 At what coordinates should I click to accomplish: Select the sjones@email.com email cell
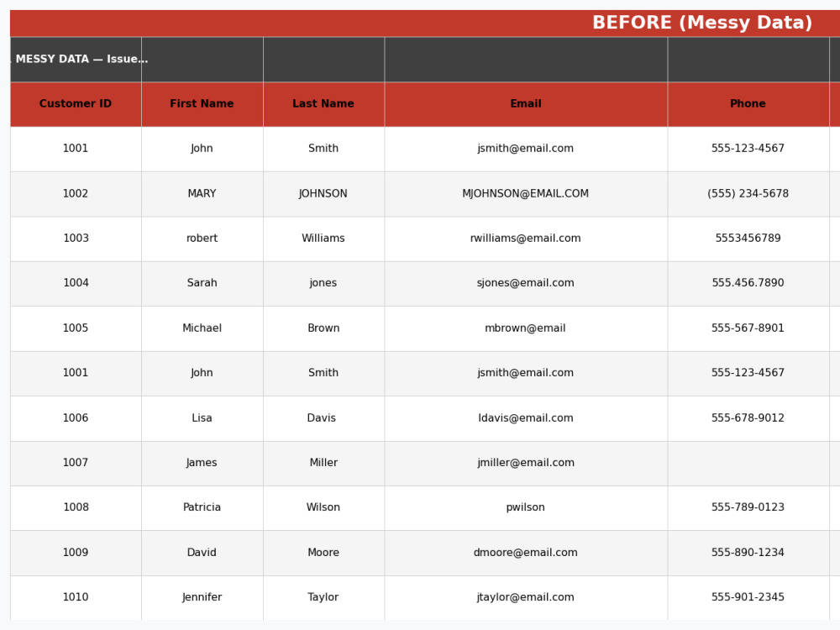(526, 283)
